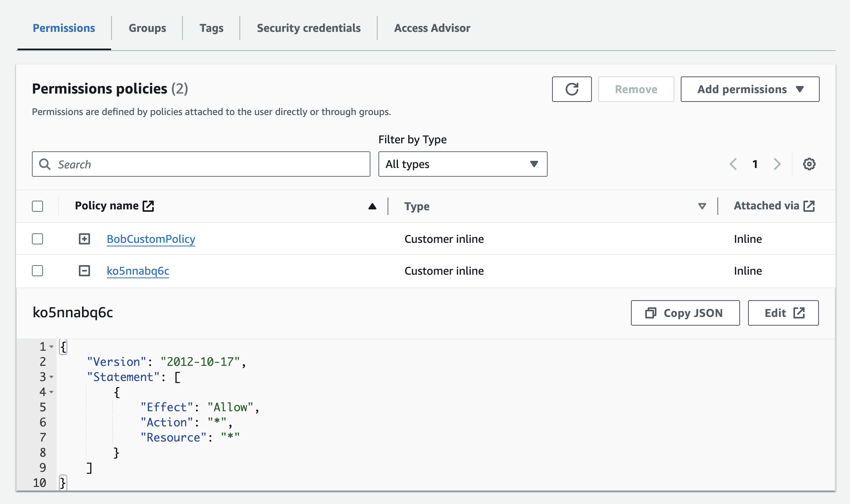Image resolution: width=850 pixels, height=504 pixels.
Task: Open the Access Advisor tab
Action: 432,28
